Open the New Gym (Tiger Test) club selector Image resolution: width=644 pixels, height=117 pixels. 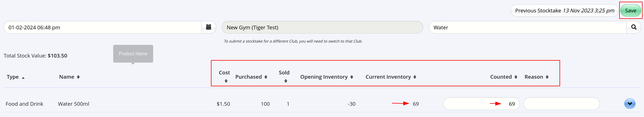click(x=322, y=27)
